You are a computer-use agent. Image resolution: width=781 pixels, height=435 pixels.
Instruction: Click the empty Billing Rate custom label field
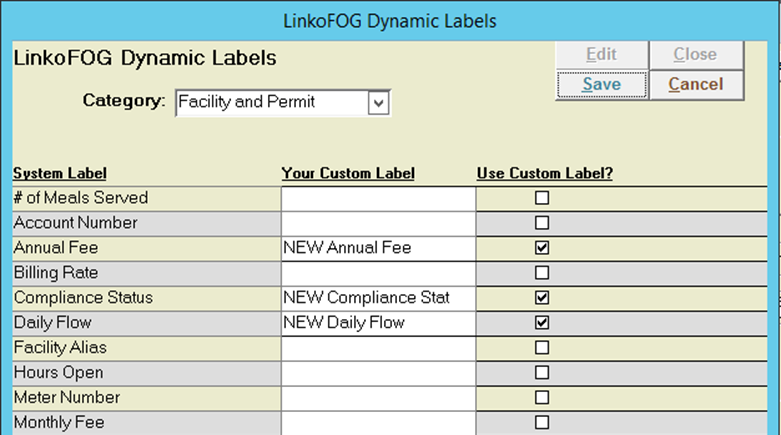tap(379, 273)
